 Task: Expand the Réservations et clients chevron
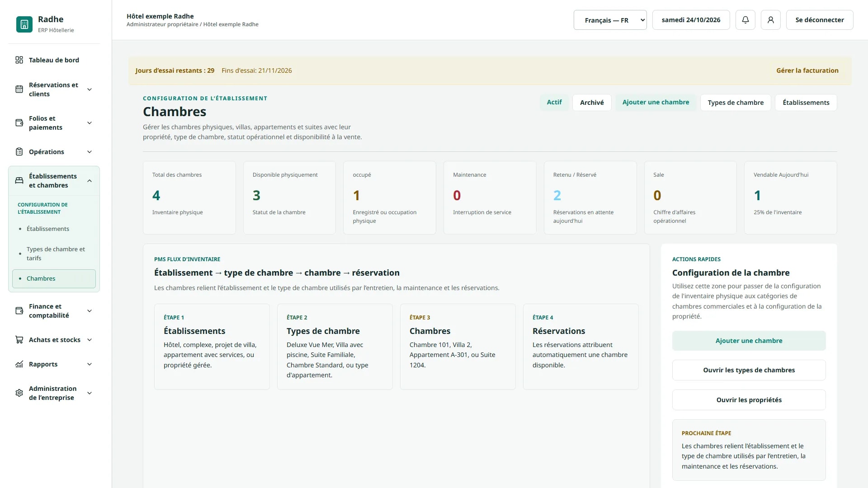[x=90, y=89]
